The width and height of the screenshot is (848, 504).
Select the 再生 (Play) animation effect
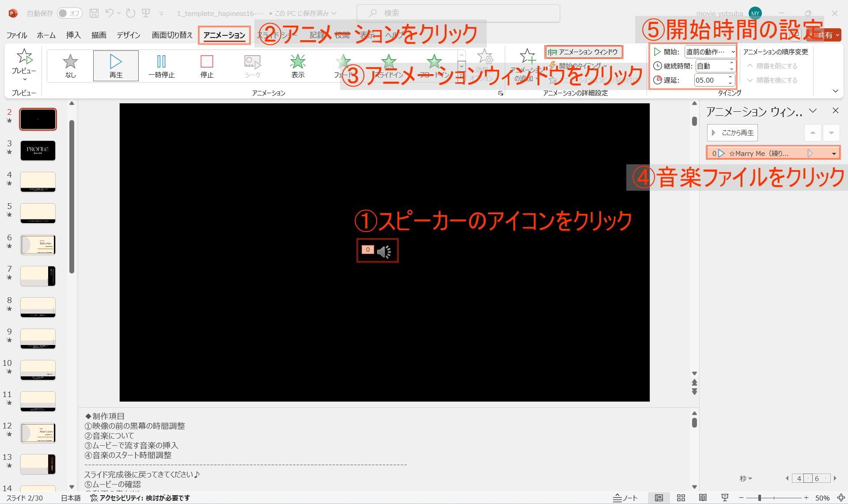pyautogui.click(x=116, y=66)
